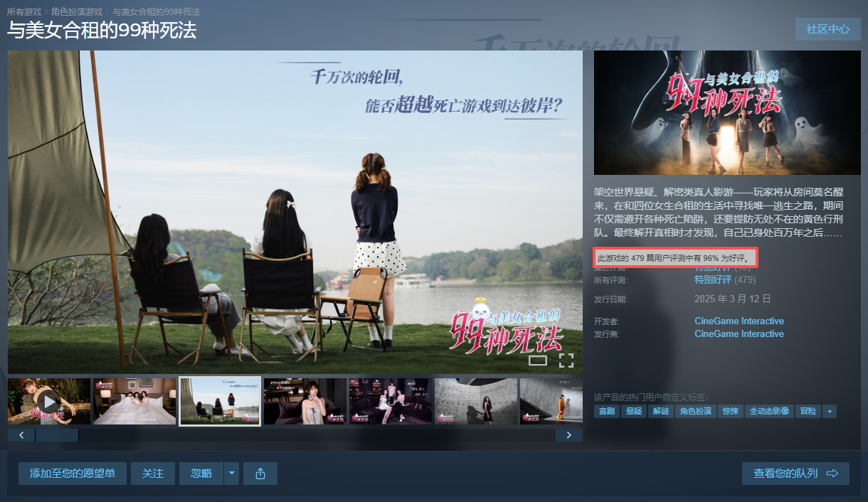The image size is (868, 502).
Task: Click the game title heading
Action: coord(102,31)
